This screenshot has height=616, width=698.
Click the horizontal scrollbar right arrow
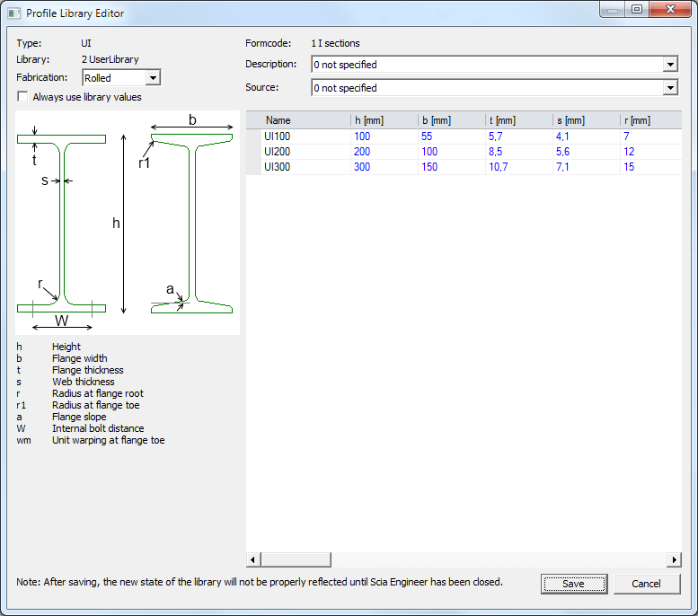(x=674, y=559)
